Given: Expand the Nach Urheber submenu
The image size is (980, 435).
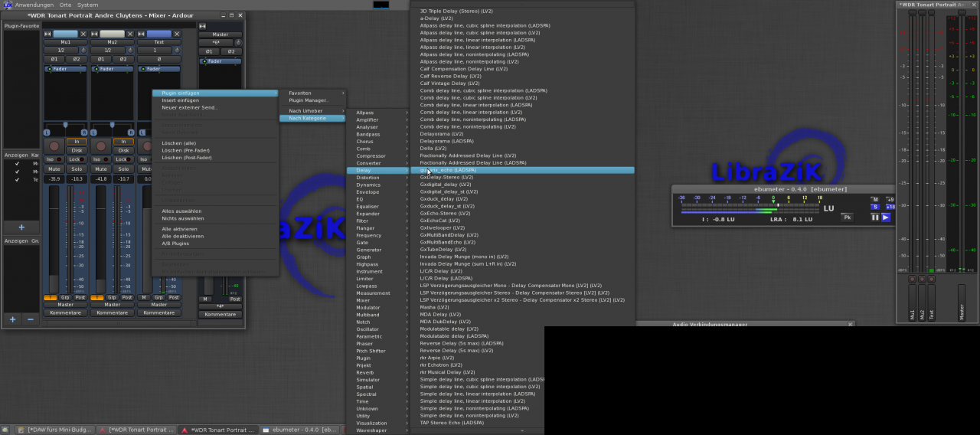Looking at the screenshot, I should [x=312, y=111].
